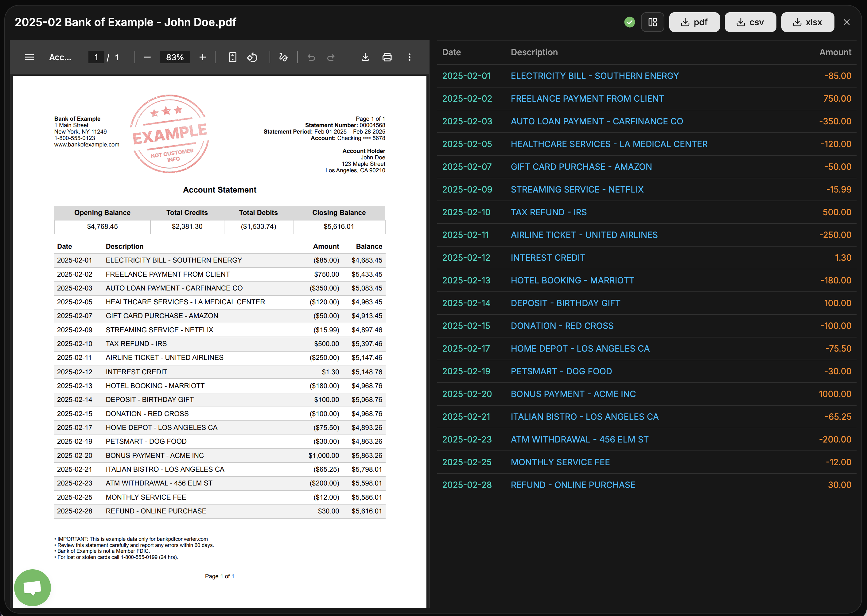Viewport: 867px width, 616px height.
Task: Click the Amount column header
Action: click(835, 52)
